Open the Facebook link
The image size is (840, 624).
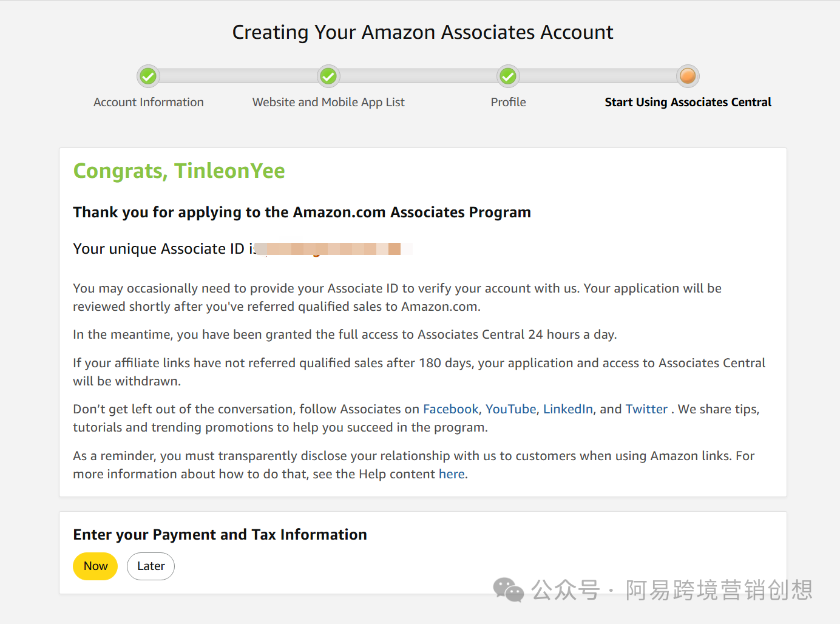[x=450, y=409]
